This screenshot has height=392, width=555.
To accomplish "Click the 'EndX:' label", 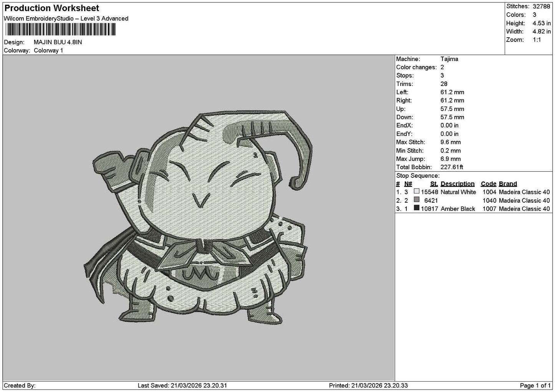I will coord(404,126).
